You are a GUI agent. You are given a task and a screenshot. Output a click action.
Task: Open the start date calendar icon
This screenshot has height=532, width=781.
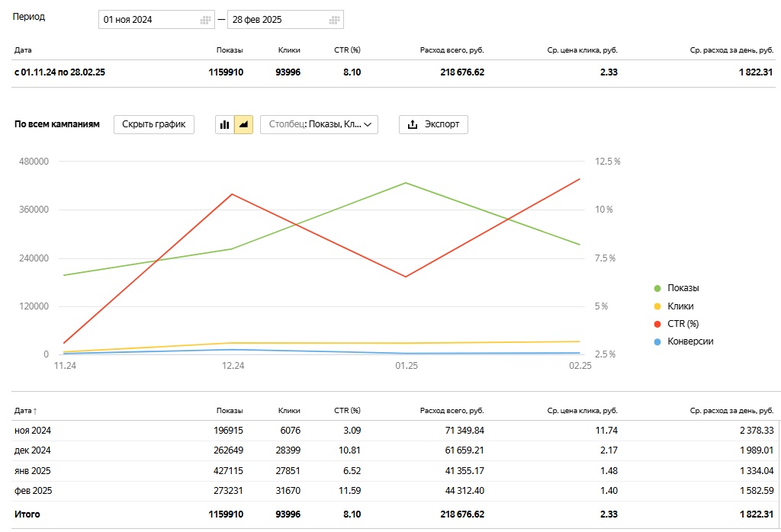[205, 20]
